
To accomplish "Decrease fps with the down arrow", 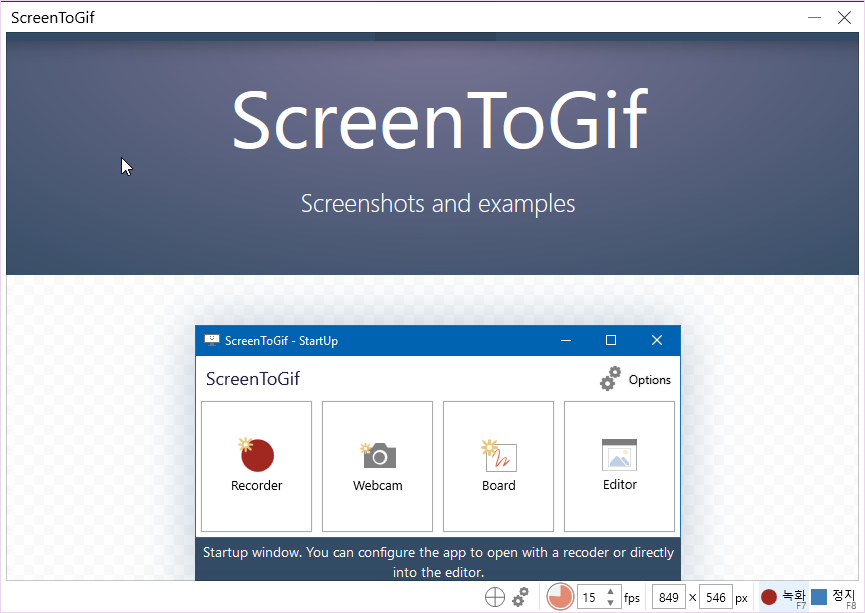I will [611, 603].
